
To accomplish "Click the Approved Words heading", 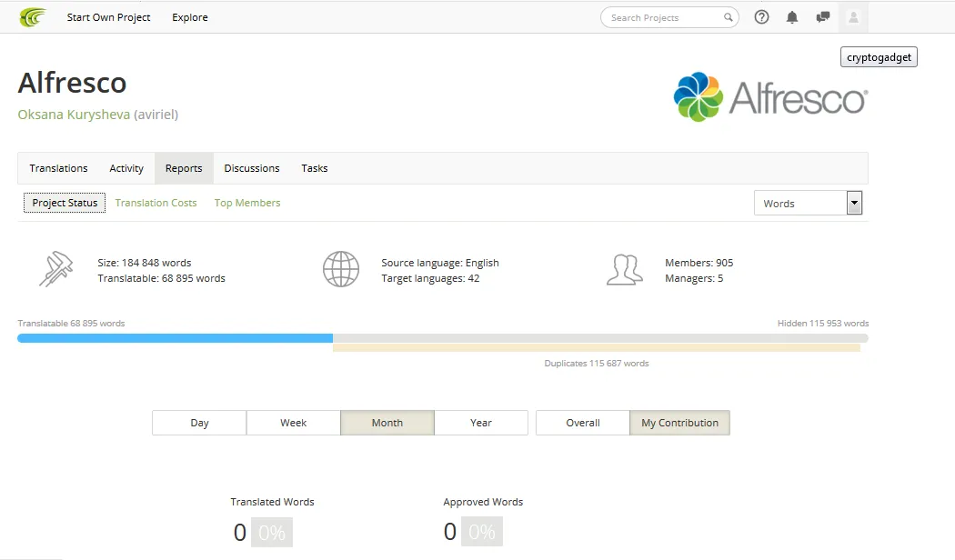I will [x=483, y=502].
